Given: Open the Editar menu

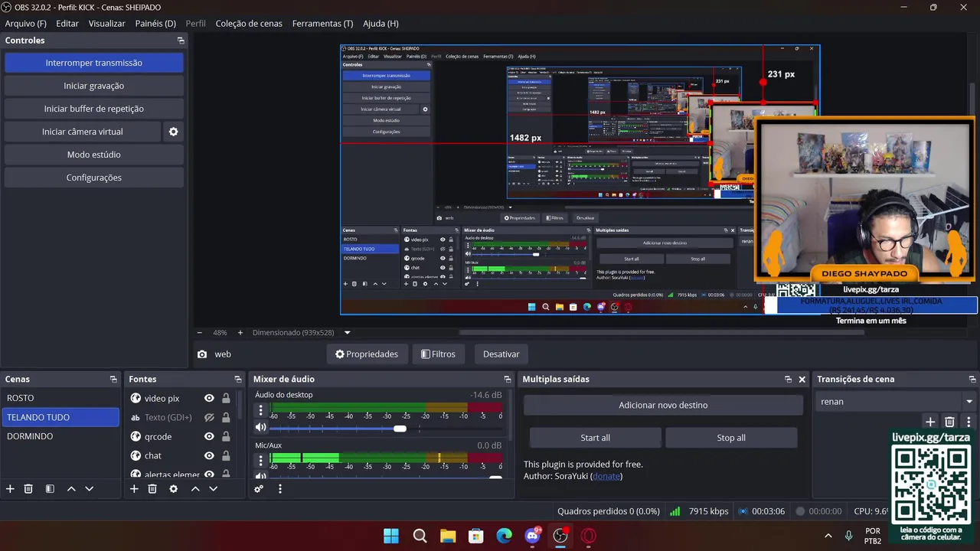Looking at the screenshot, I should 67,24.
